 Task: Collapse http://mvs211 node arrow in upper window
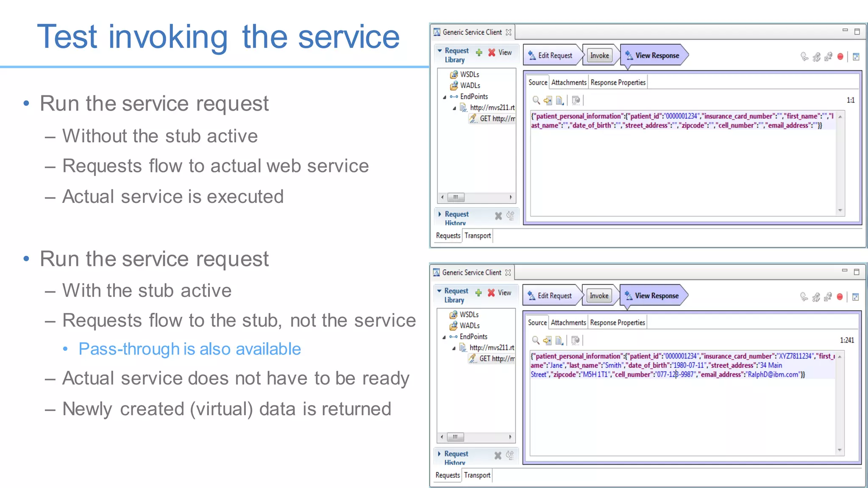coord(454,108)
